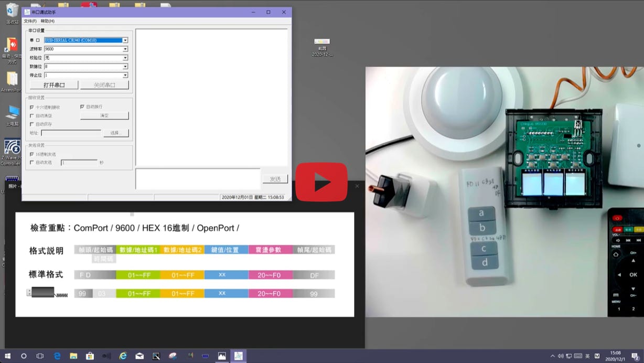Launch Internet Explorer from the taskbar

(x=123, y=356)
